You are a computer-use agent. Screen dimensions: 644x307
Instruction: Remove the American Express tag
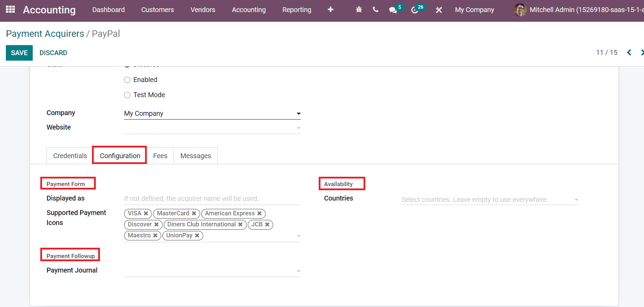259,213
